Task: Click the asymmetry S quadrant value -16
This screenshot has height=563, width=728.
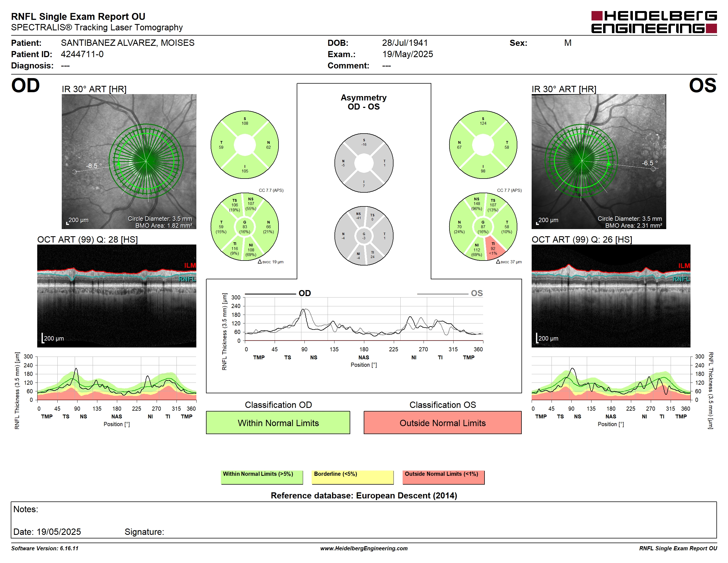Action: tap(364, 145)
